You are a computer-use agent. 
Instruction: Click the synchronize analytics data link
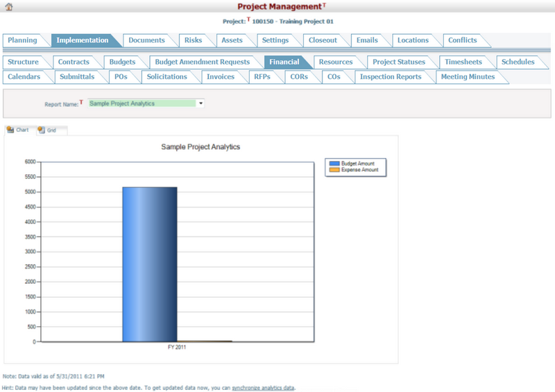tap(264, 387)
